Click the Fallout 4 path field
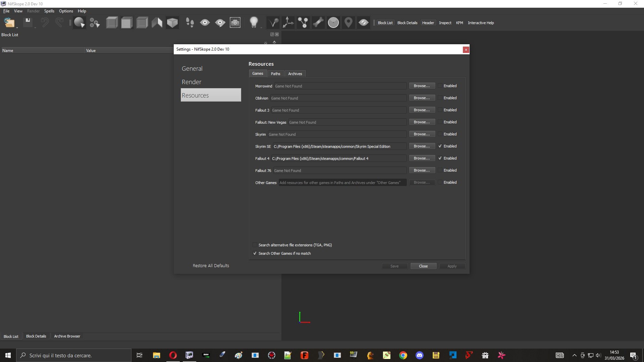Image resolution: width=644 pixels, height=362 pixels. coord(339,159)
